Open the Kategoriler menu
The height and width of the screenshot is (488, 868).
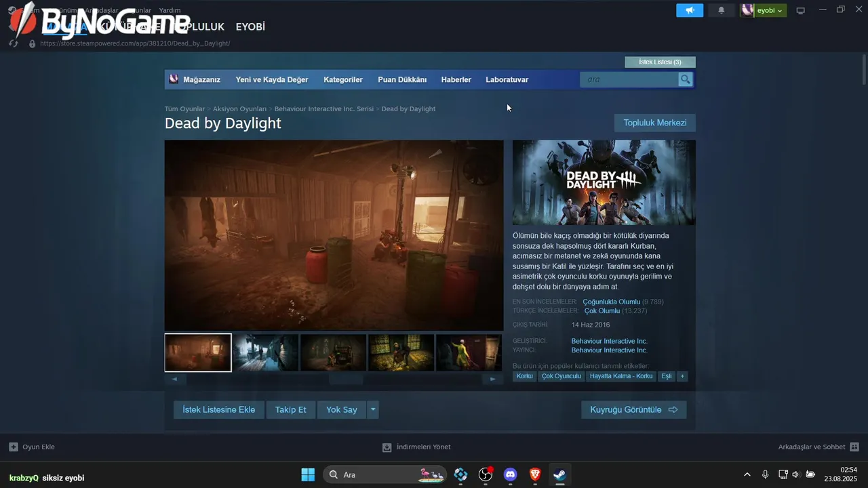click(x=343, y=79)
